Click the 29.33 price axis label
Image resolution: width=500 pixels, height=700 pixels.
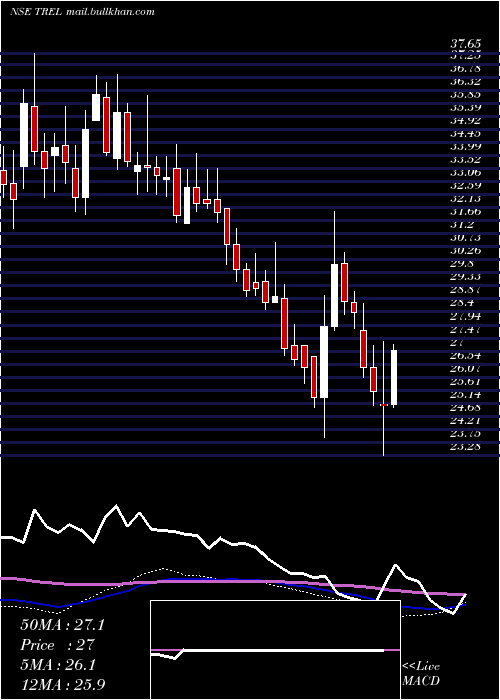(x=465, y=276)
